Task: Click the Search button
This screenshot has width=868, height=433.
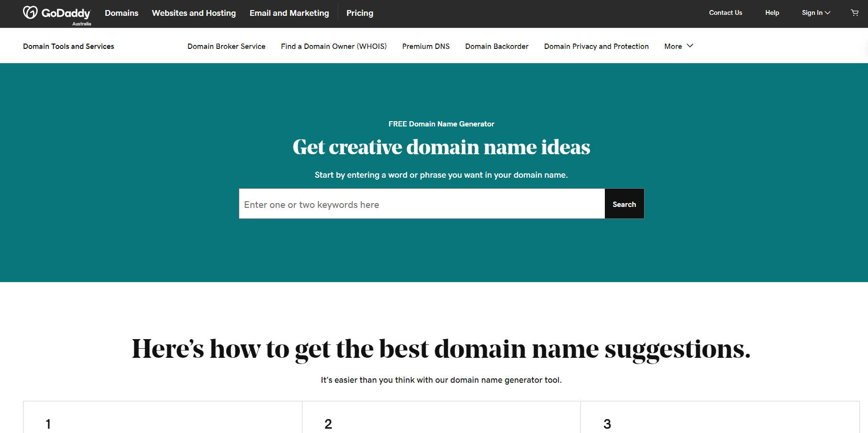Action: click(x=624, y=204)
